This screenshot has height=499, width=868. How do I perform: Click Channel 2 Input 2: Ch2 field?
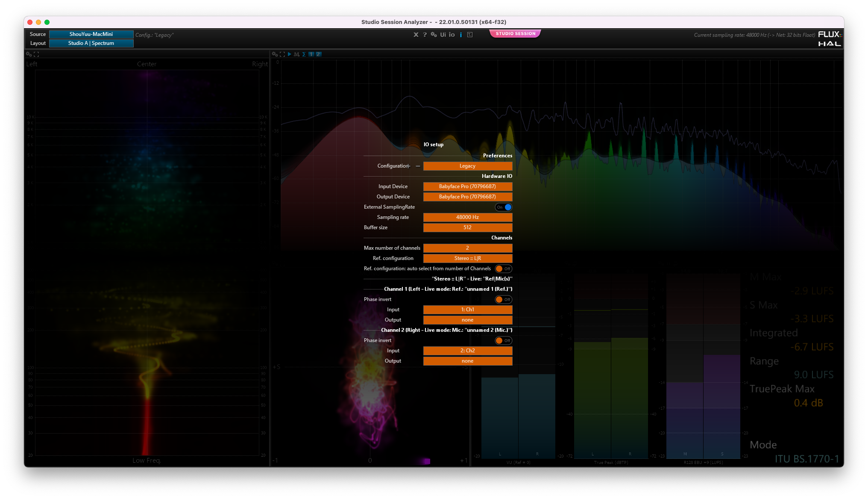pyautogui.click(x=467, y=351)
